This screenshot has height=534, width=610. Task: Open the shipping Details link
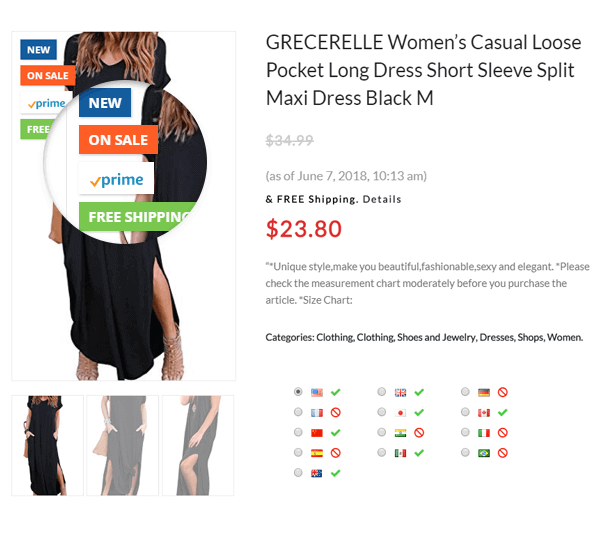pyautogui.click(x=382, y=199)
